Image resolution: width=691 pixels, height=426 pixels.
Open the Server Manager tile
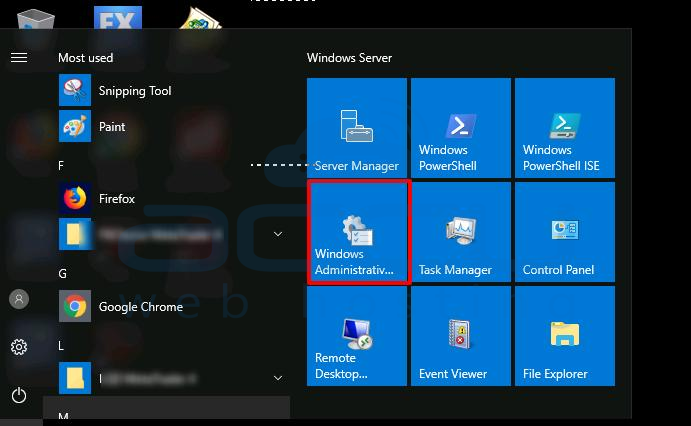click(x=357, y=128)
